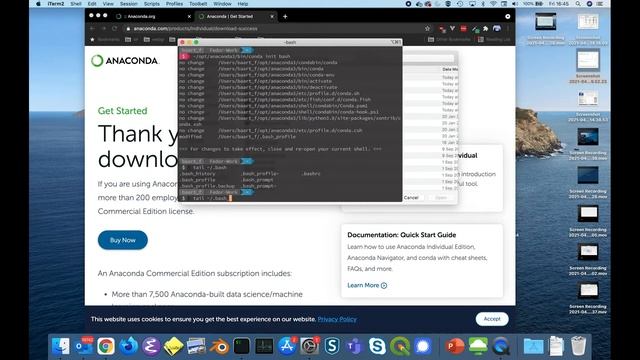Click the Spotlight search icon in menu bar
This screenshot has width=640, height=360.
tap(578, 4)
